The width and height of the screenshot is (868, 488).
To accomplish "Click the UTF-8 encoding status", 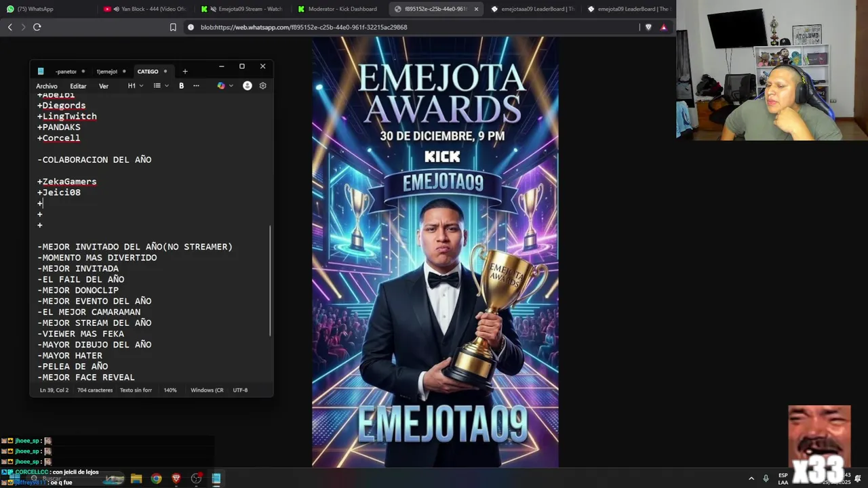I will coord(240,390).
